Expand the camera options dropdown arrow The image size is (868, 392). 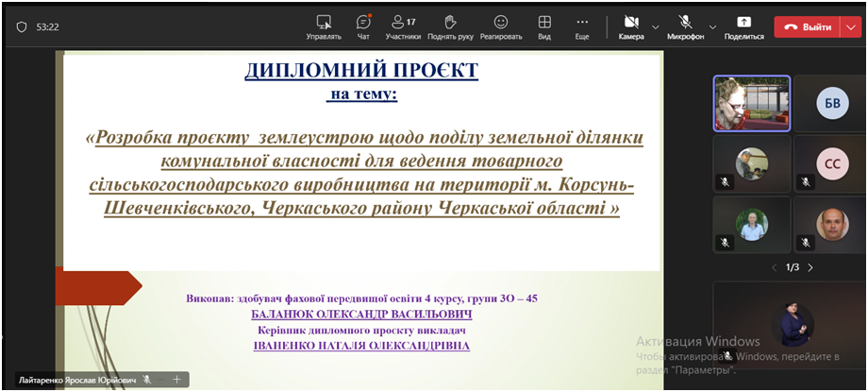pos(656,26)
